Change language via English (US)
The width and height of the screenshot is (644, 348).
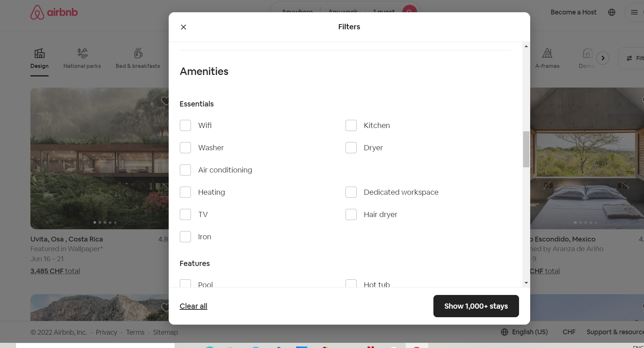(530, 332)
